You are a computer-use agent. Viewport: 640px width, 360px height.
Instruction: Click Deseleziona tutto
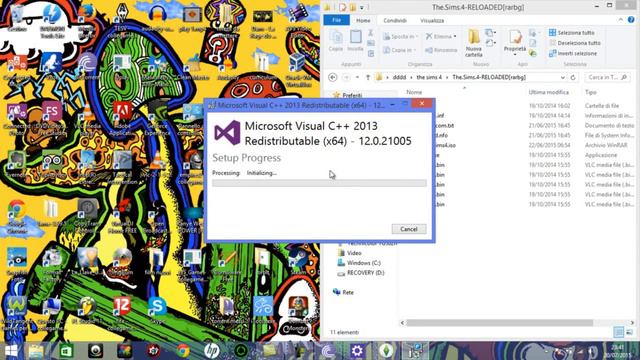tap(575, 43)
